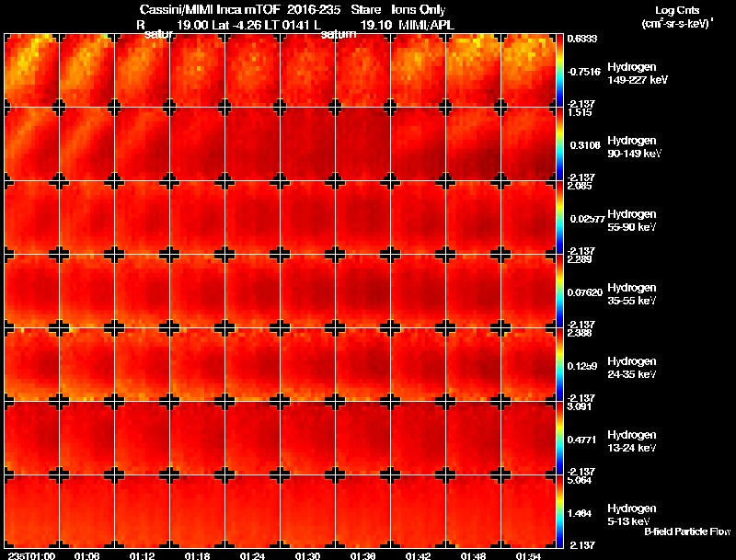The width and height of the screenshot is (736, 560).
Task: Click the 24-35 keV hydrogen color bar
Action: 559,365
